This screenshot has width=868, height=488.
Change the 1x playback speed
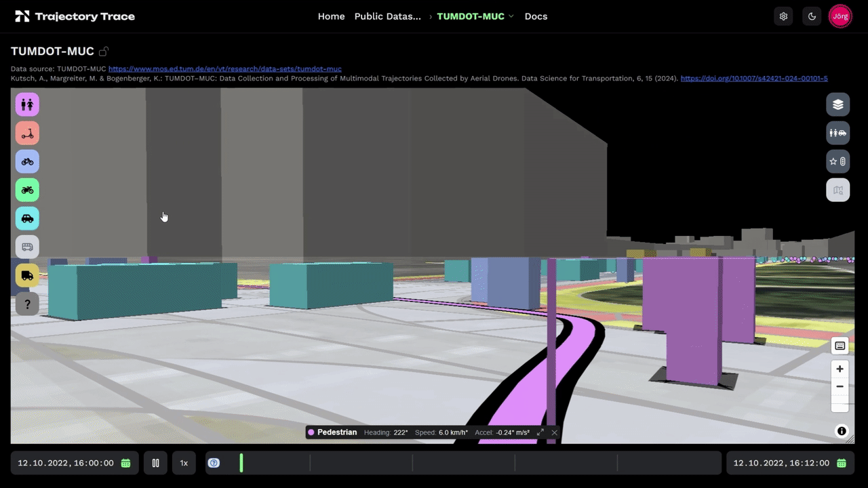[184, 463]
